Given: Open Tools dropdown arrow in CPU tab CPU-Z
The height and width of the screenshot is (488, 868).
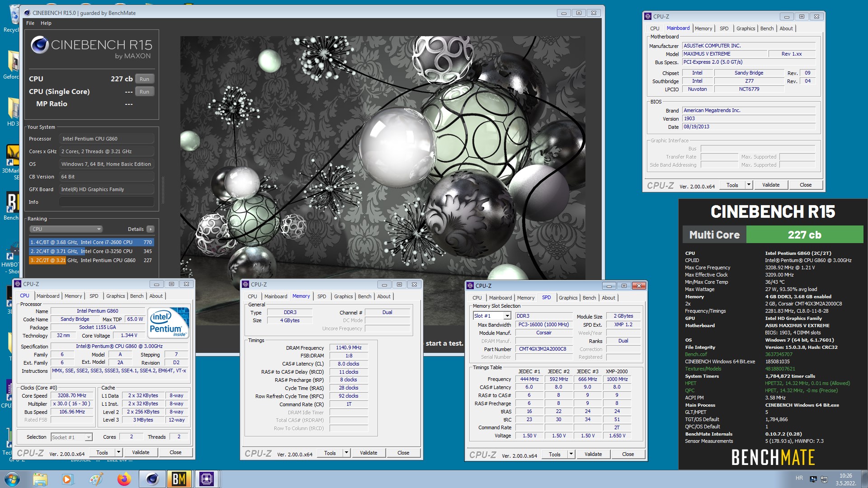Looking at the screenshot, I should 118,452.
